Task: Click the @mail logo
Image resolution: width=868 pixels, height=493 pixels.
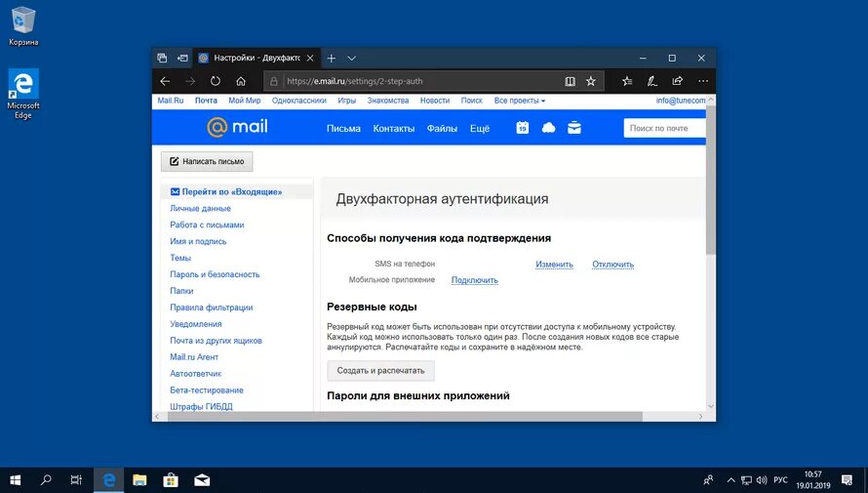Action: pos(237,127)
